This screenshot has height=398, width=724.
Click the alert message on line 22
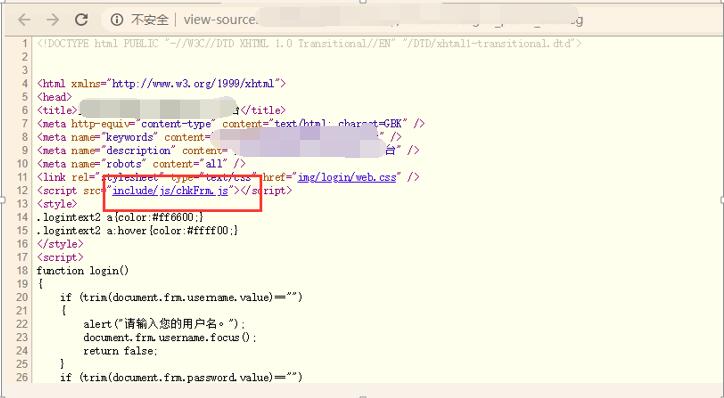click(165, 324)
